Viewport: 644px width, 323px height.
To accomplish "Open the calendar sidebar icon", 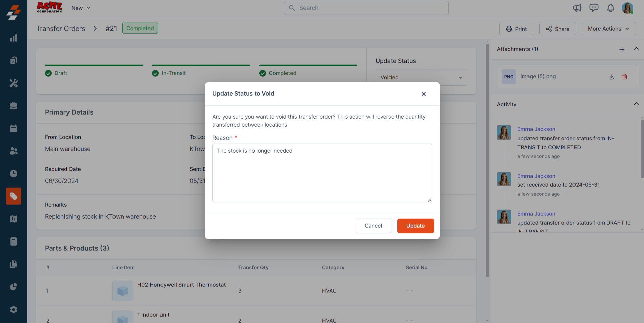I will (x=13, y=128).
